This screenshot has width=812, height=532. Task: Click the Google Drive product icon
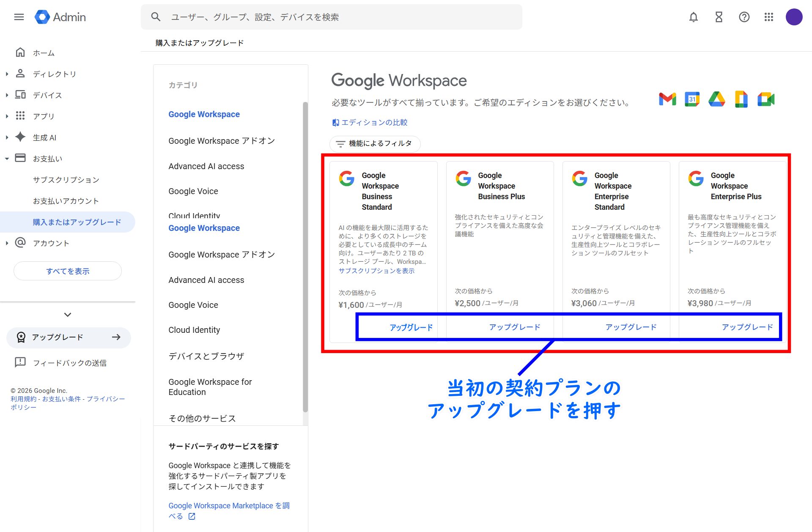(x=716, y=99)
